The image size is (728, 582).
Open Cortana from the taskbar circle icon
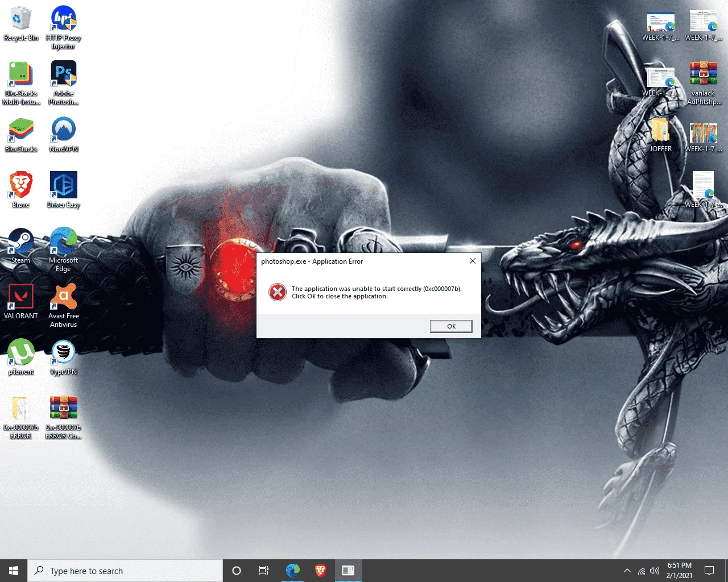(237, 571)
